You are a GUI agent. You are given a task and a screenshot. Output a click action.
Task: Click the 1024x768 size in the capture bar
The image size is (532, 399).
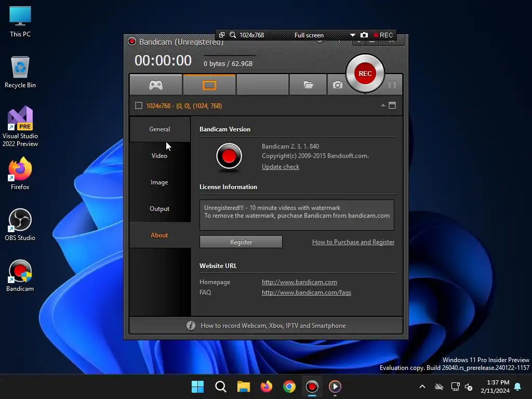pos(252,35)
